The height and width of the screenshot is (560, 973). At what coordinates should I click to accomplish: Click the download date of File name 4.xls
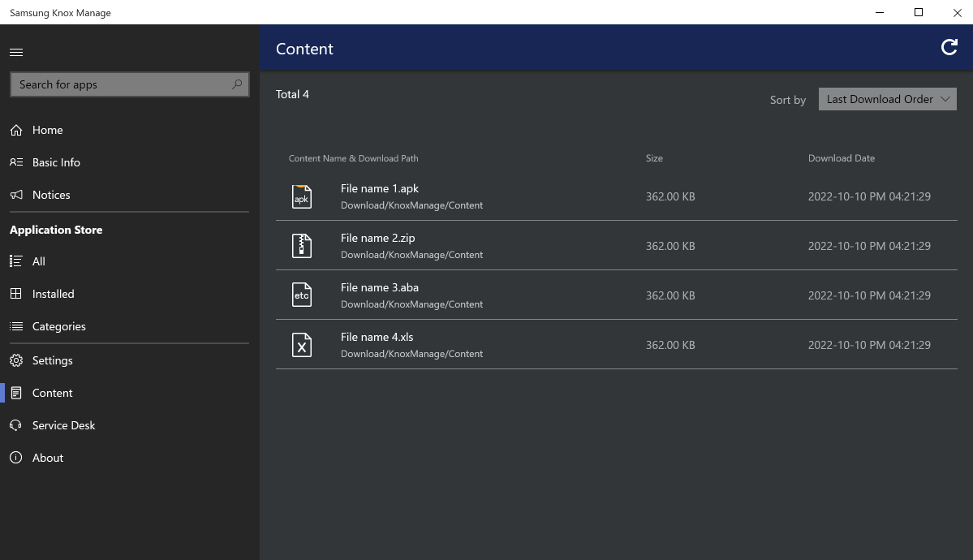869,345
